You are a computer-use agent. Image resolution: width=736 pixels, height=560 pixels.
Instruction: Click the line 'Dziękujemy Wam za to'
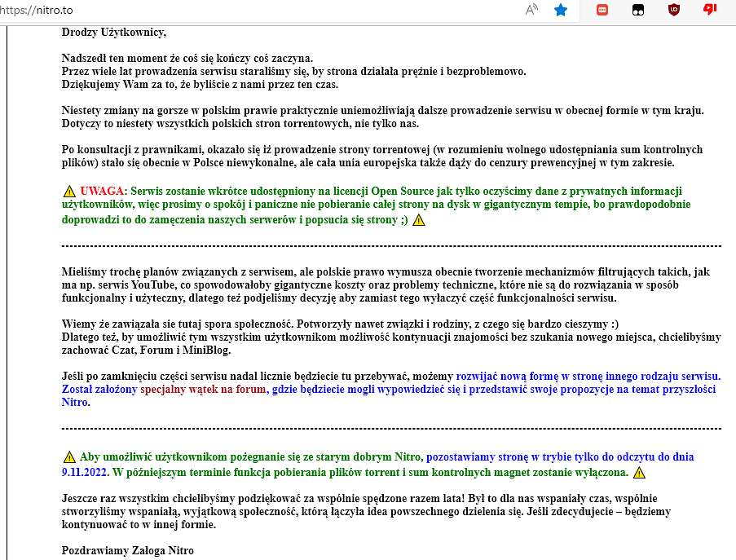pos(200,85)
